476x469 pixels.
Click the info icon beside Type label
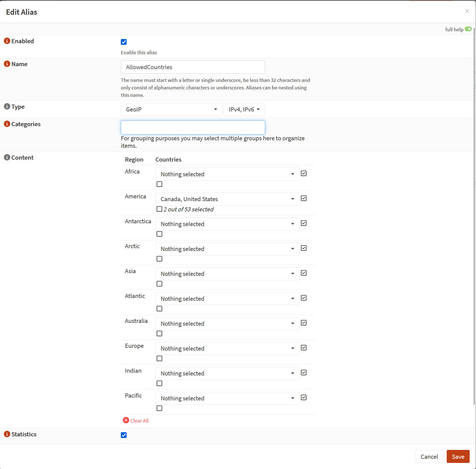[7, 107]
